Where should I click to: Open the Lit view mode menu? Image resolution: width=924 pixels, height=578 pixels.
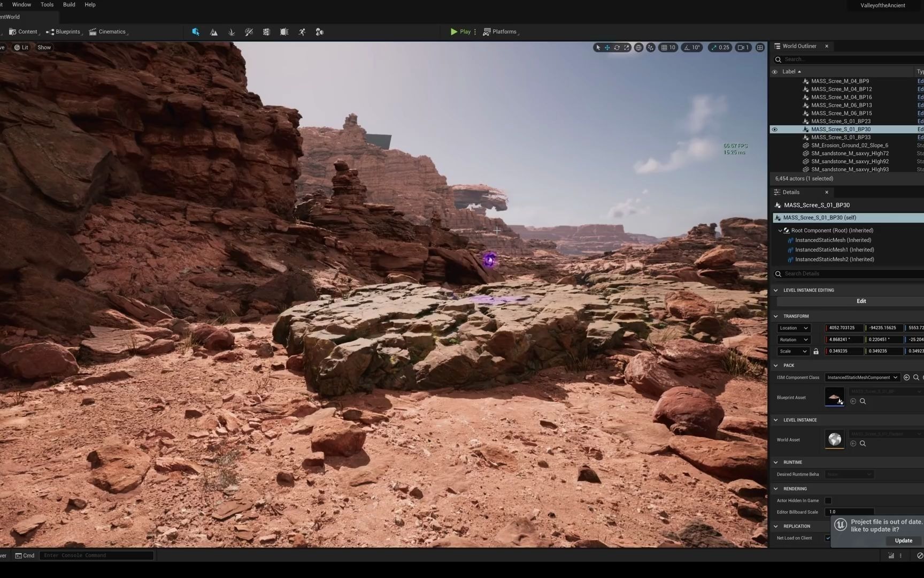(x=21, y=48)
